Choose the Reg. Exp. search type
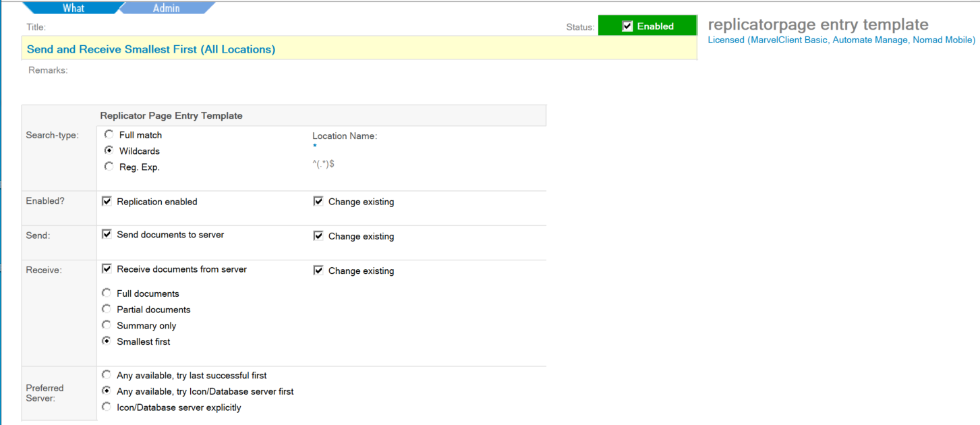980x425 pixels. tap(109, 167)
